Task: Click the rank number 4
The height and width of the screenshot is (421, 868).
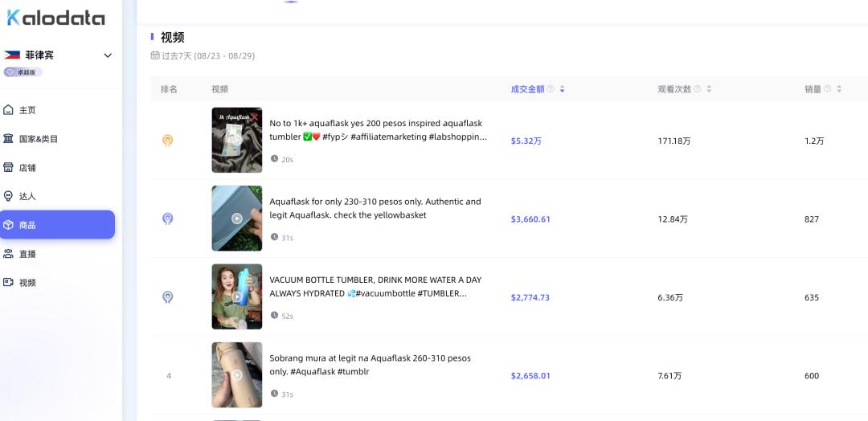Action: pyautogui.click(x=169, y=376)
